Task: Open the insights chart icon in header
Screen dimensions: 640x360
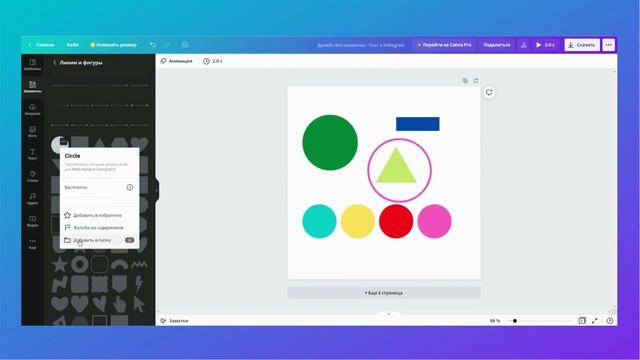Action: tap(523, 45)
